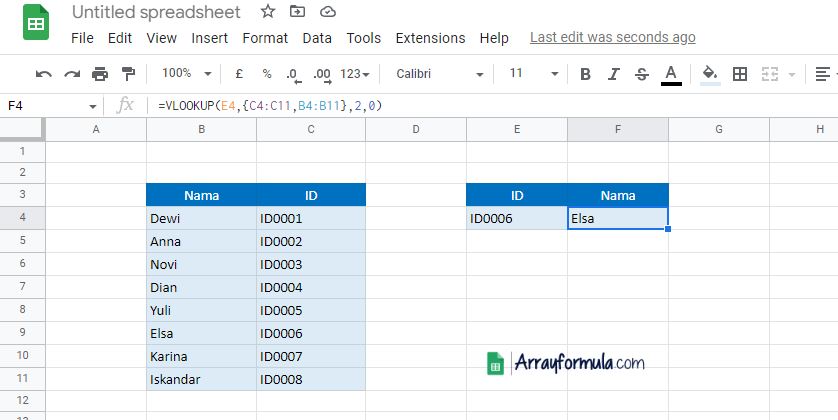Image resolution: width=838 pixels, height=420 pixels.
Task: Open the Borders tool
Action: (x=740, y=74)
